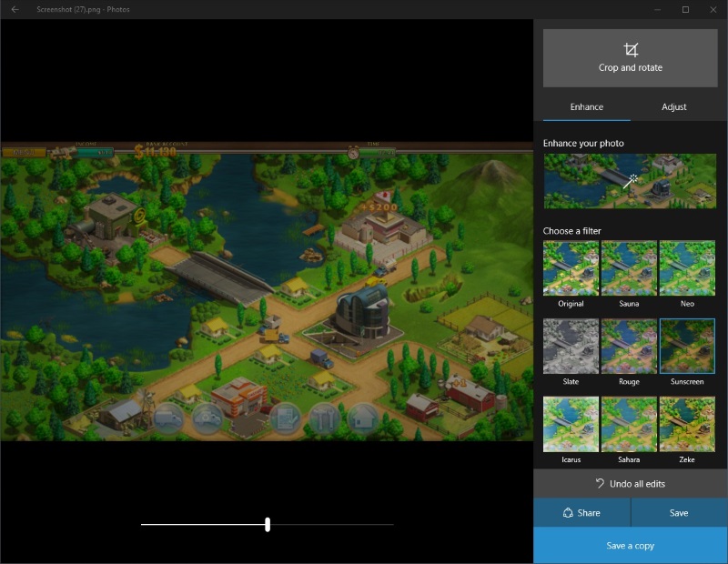Viewport: 728px width, 564px height.
Task: Save the photo edits
Action: [x=679, y=513]
